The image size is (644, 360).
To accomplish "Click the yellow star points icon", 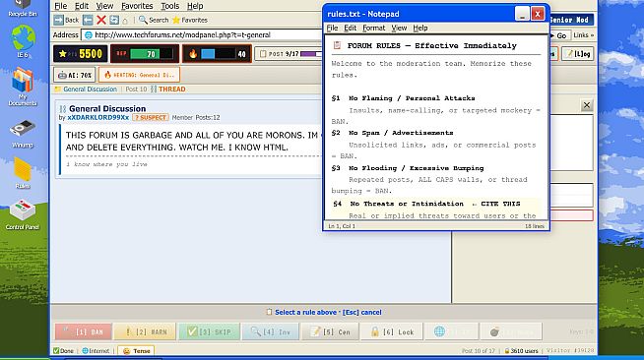I will coord(63,54).
